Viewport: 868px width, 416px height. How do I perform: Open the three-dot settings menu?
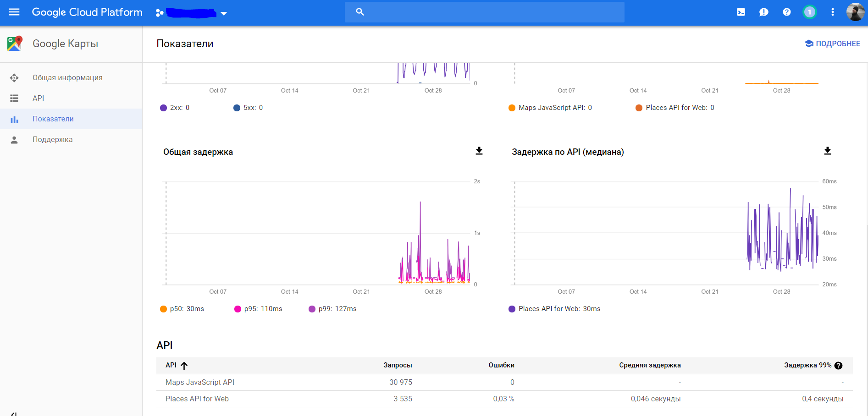[833, 12]
